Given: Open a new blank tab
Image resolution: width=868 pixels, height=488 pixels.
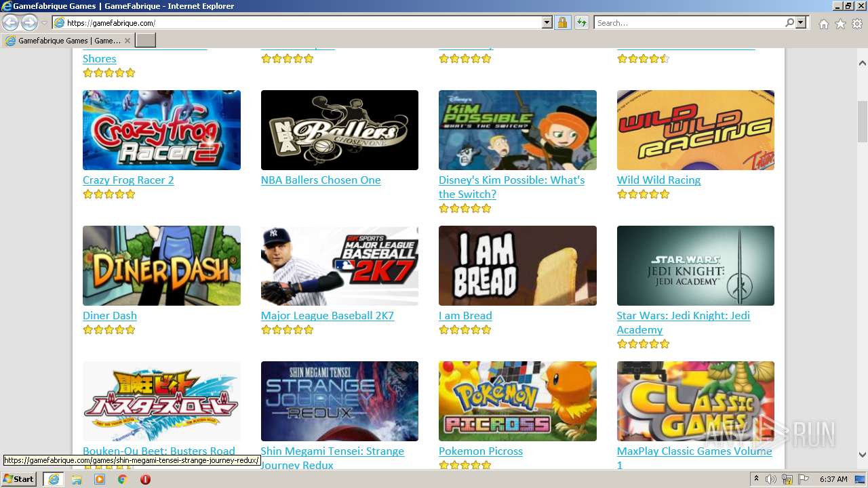Looking at the screenshot, I should [x=146, y=41].
